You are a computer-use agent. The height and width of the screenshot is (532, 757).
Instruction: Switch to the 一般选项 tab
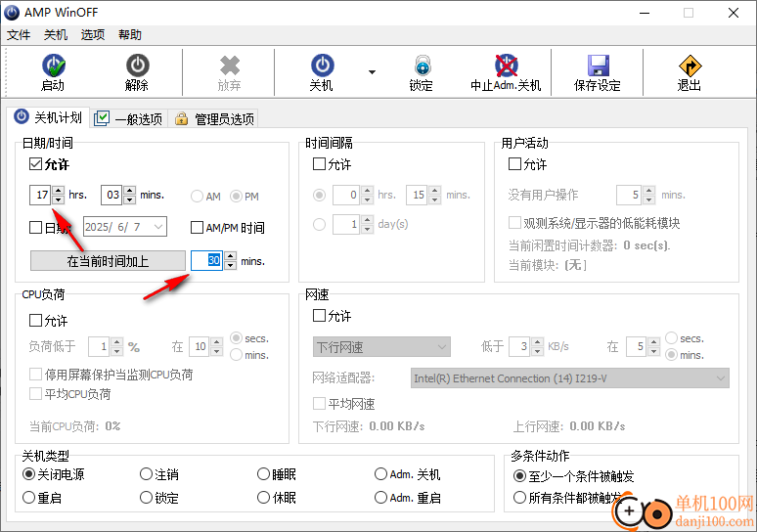(x=128, y=118)
